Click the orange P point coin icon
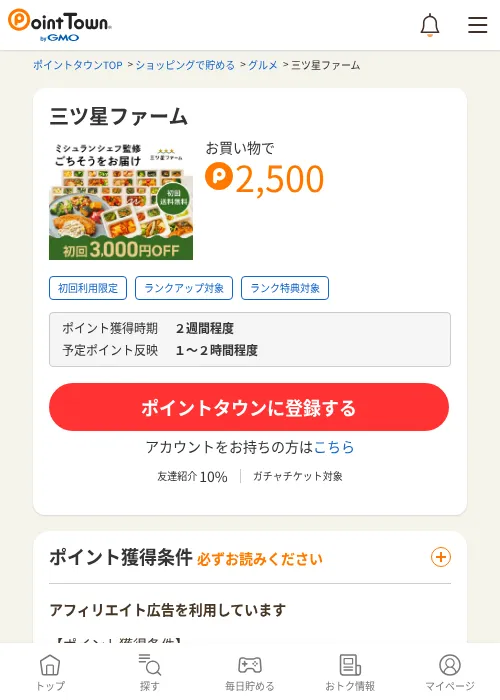Viewport: 500px width, 700px height. pyautogui.click(x=219, y=176)
